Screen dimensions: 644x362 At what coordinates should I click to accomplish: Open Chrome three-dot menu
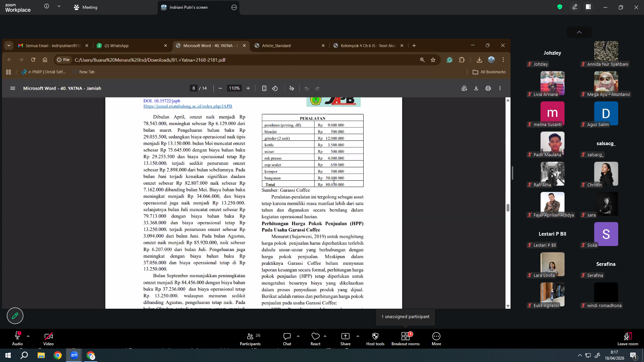click(x=503, y=60)
